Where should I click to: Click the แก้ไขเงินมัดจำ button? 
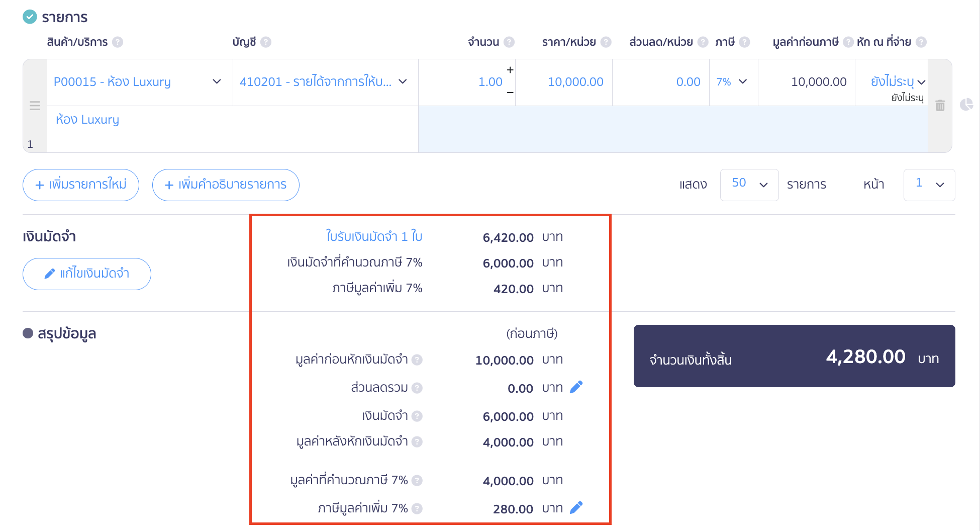pos(87,274)
